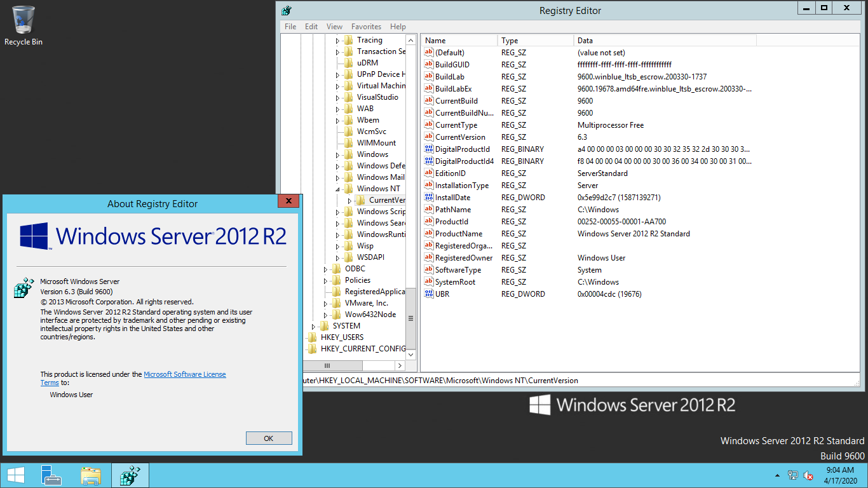
Task: Click the HKEY_USERS folder icon
Action: coord(312,337)
